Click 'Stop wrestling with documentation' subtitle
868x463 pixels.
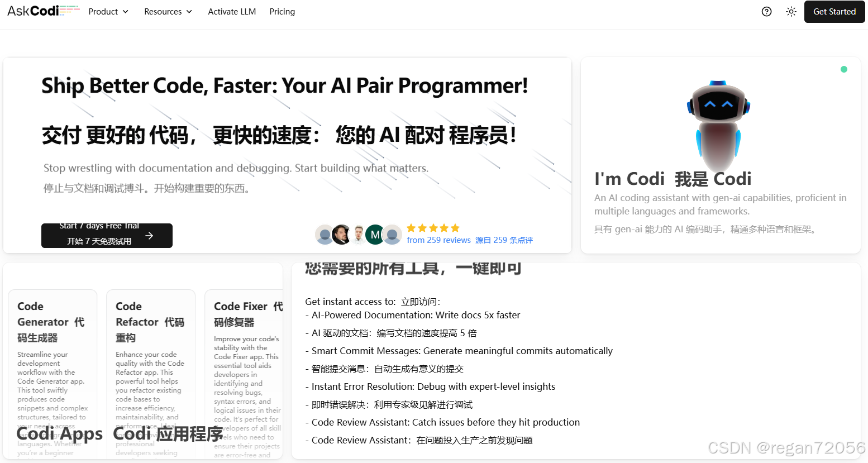coord(236,168)
